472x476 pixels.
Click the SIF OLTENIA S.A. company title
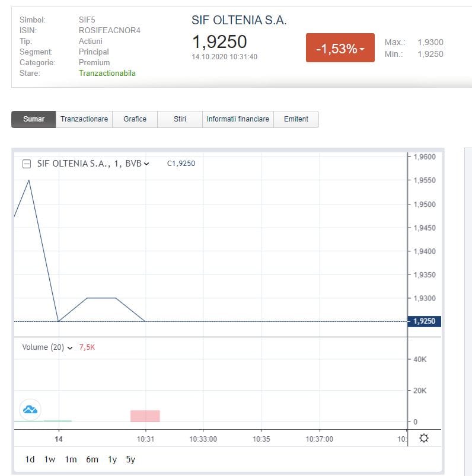[239, 20]
